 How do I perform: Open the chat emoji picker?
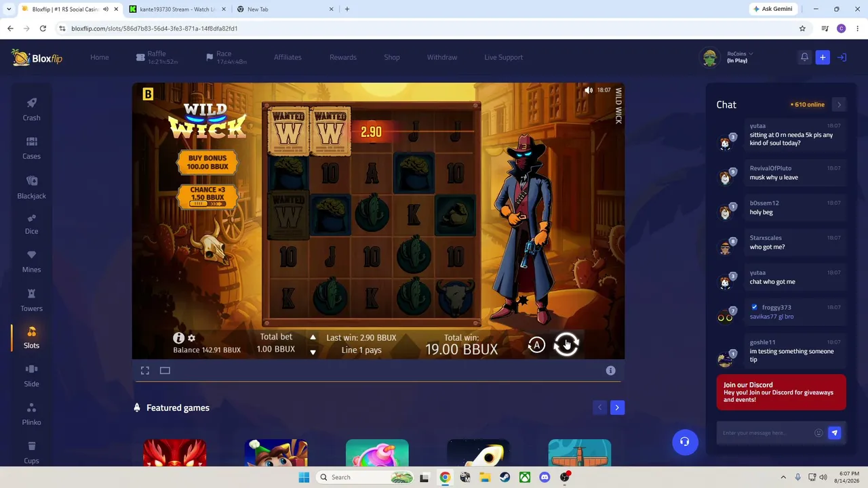(x=818, y=433)
